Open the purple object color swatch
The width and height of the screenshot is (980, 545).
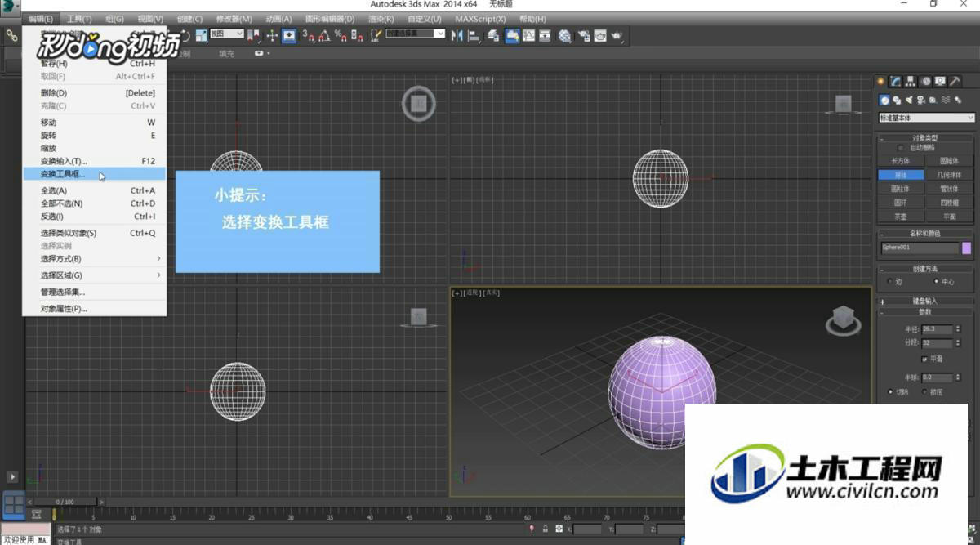[x=967, y=248]
